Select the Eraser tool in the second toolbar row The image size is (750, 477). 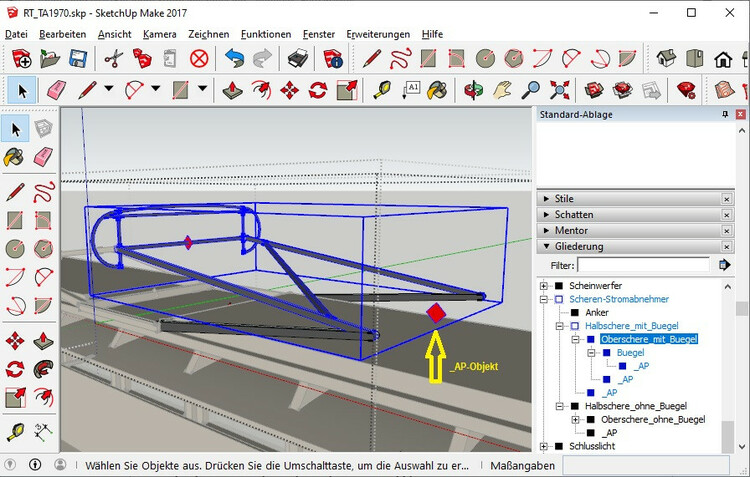(x=55, y=91)
